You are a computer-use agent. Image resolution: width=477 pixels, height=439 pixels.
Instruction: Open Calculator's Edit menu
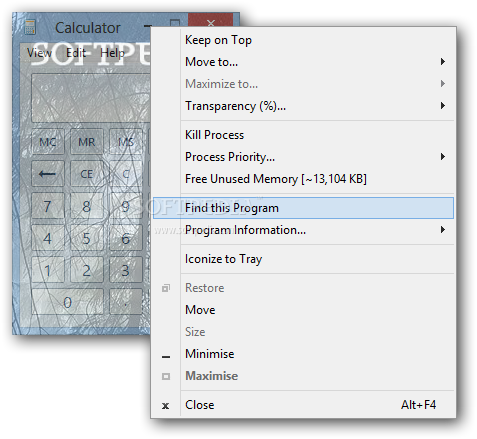(76, 53)
